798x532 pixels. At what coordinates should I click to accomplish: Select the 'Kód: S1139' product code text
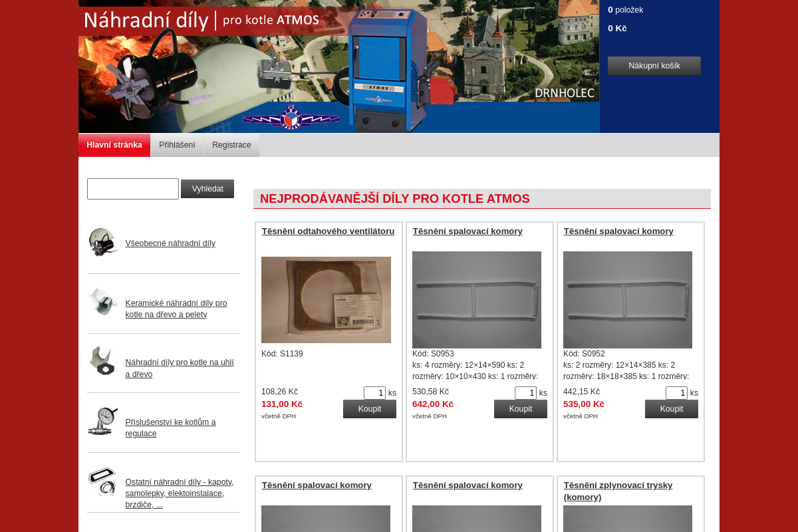pos(282,354)
